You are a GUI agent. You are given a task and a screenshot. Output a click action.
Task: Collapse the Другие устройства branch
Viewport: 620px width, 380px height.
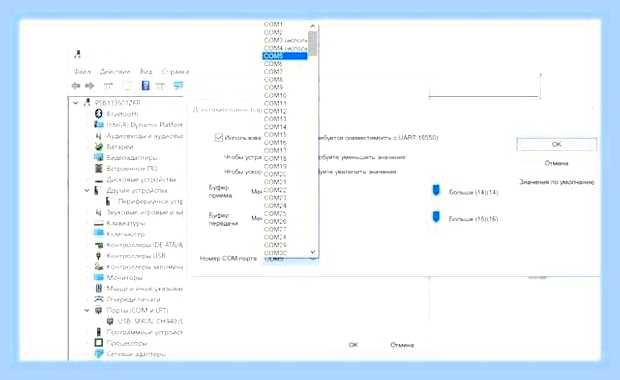pyautogui.click(x=87, y=191)
